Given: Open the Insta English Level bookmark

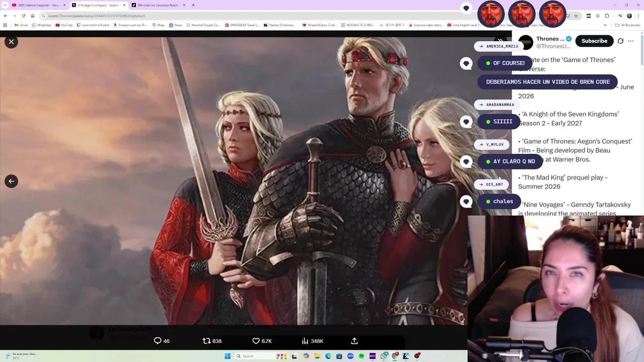Looking at the screenshot, I should [463, 25].
